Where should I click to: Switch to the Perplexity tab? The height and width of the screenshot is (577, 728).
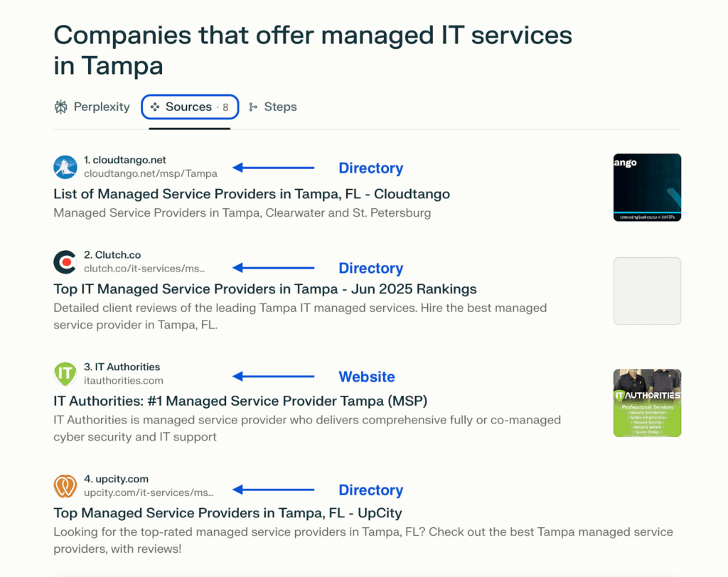click(x=92, y=107)
